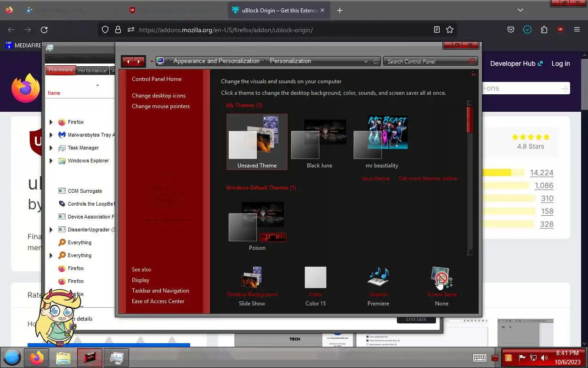588x368 pixels.
Task: Open the volume tray icon
Action: point(544,358)
